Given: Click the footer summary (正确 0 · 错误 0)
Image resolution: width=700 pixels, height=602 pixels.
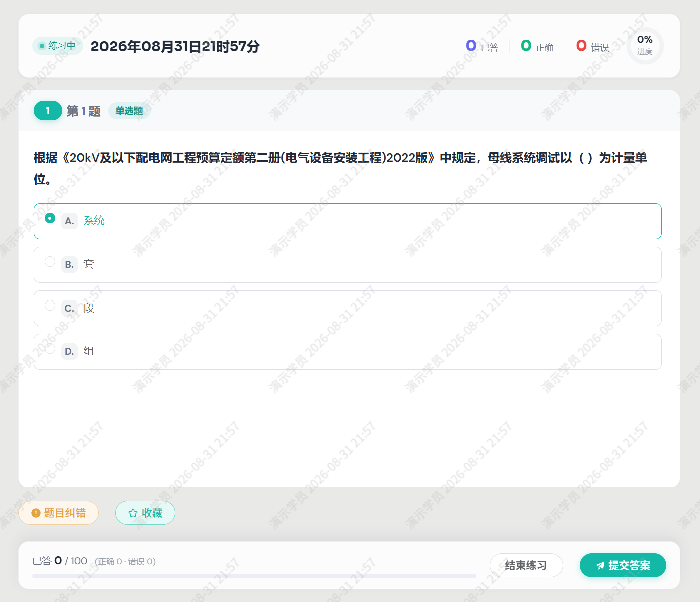Looking at the screenshot, I should click(x=125, y=561).
